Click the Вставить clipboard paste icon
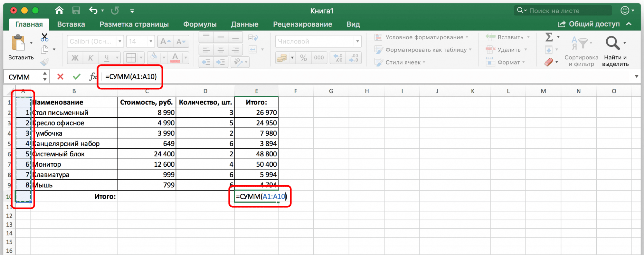Viewport: 644px width, 255px height. (x=18, y=43)
